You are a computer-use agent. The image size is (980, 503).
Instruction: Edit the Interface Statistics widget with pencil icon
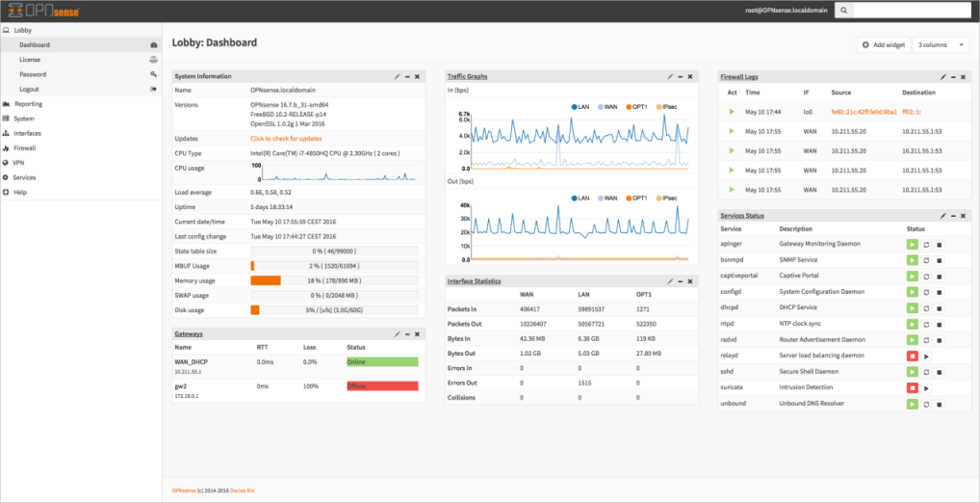670,281
